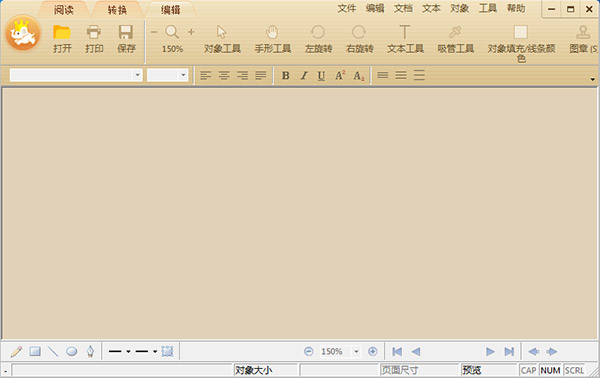Toggle bold text formatting
Screen dimensions: 600x378
(285, 75)
